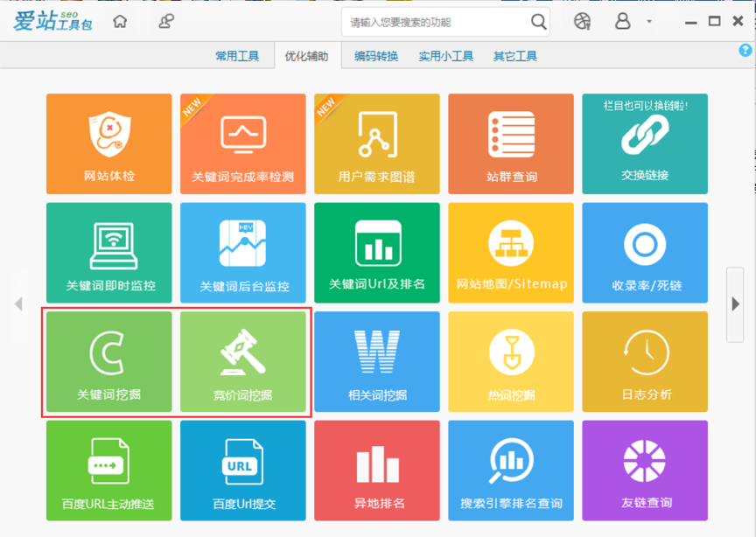
Task: Click the user account icon
Action: 622,21
